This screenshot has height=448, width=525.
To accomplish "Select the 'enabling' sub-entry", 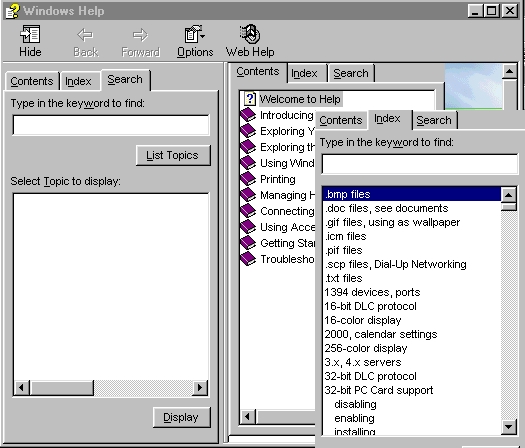I will (x=411, y=418).
